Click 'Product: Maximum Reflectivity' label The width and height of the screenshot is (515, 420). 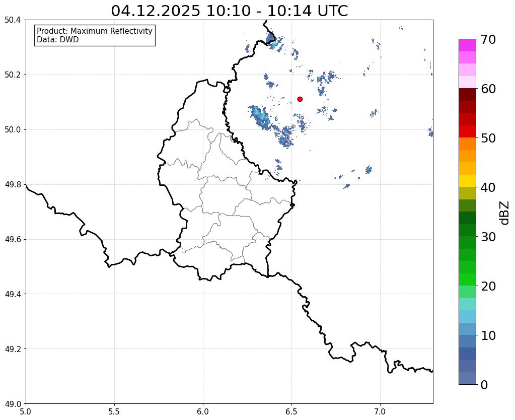[95, 31]
